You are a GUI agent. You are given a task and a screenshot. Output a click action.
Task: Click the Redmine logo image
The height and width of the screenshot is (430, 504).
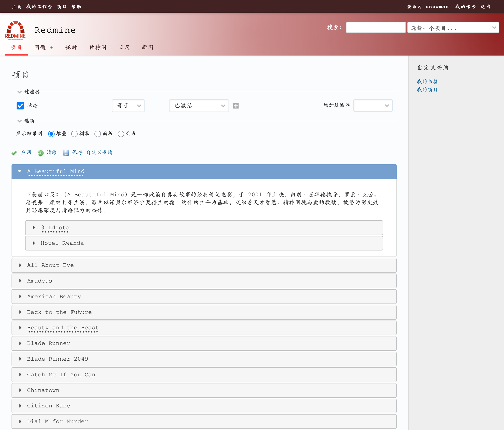15,30
